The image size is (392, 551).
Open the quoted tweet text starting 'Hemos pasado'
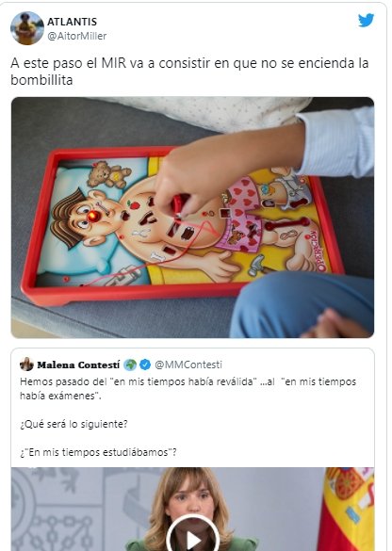tap(188, 389)
